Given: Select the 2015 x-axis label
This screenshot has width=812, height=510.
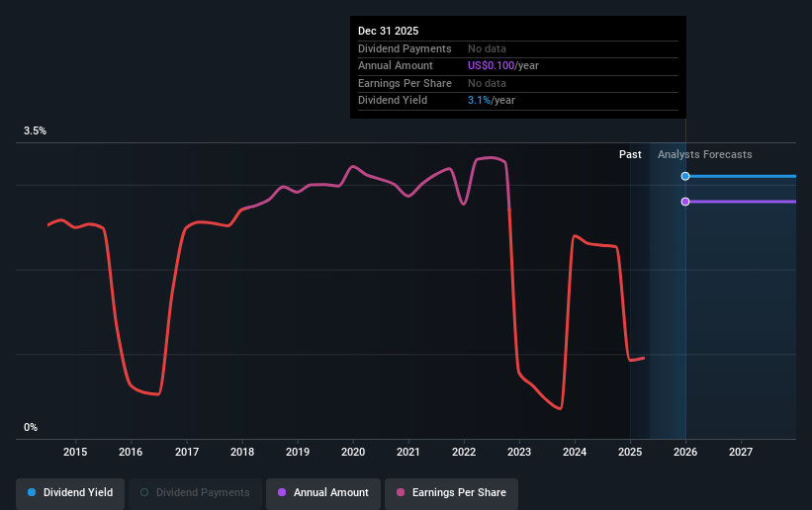Looking at the screenshot, I should point(75,452).
